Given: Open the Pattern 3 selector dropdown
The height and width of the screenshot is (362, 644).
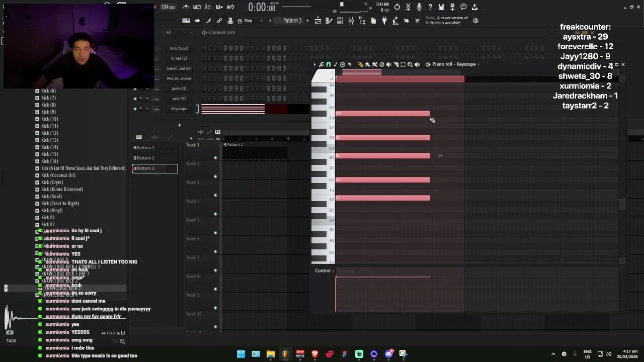Looking at the screenshot, I should (x=292, y=21).
